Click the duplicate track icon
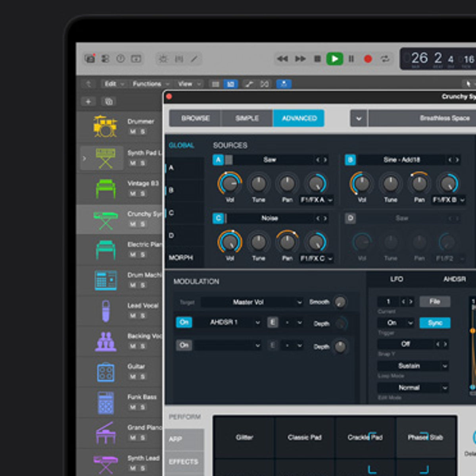The width and height of the screenshot is (476, 476). coord(108,102)
